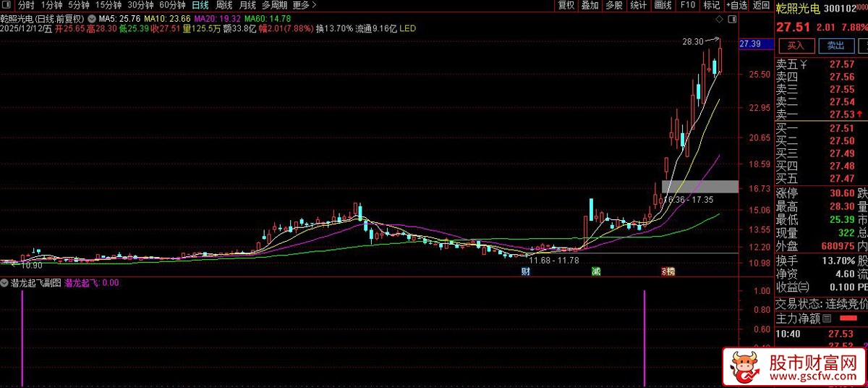This screenshot has height=388, width=868.
Task: Open the 多周期 multi-period view
Action: [x=275, y=5]
